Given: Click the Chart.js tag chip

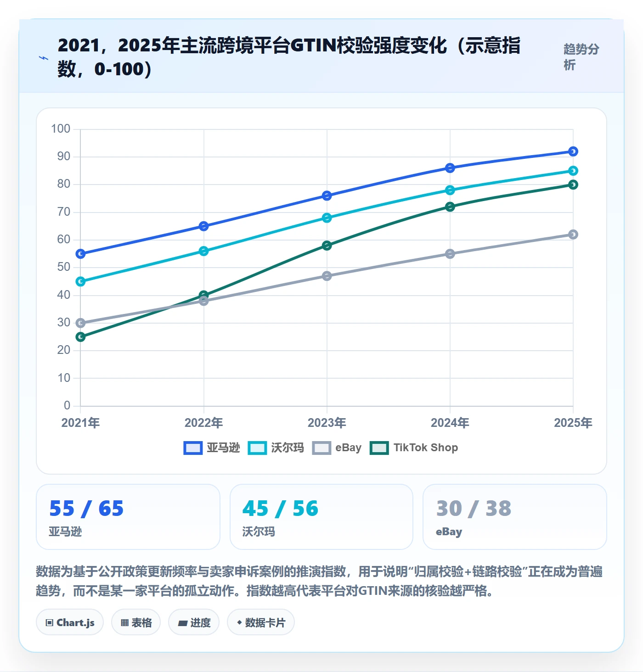Looking at the screenshot, I should [70, 622].
